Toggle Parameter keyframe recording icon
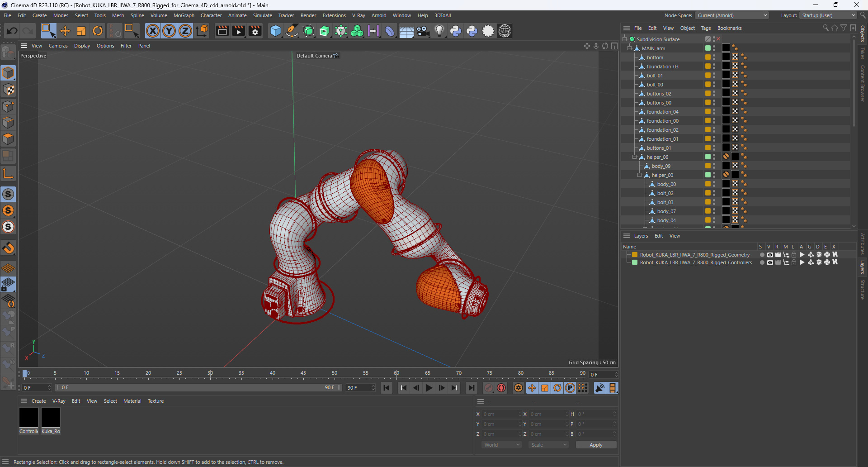 (570, 388)
